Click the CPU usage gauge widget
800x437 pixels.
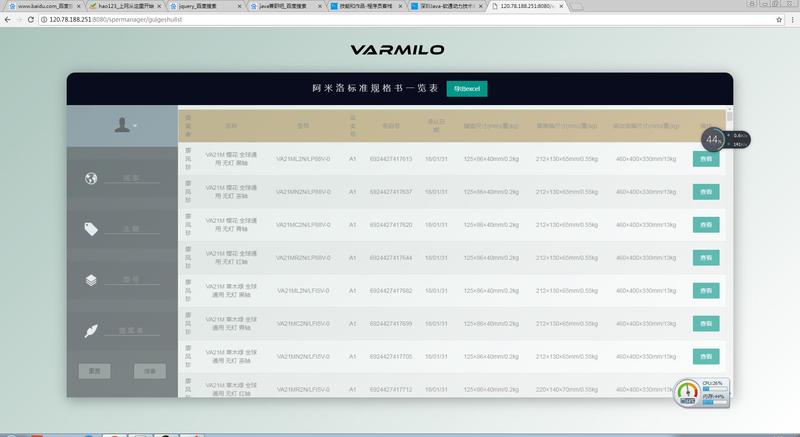point(702,393)
